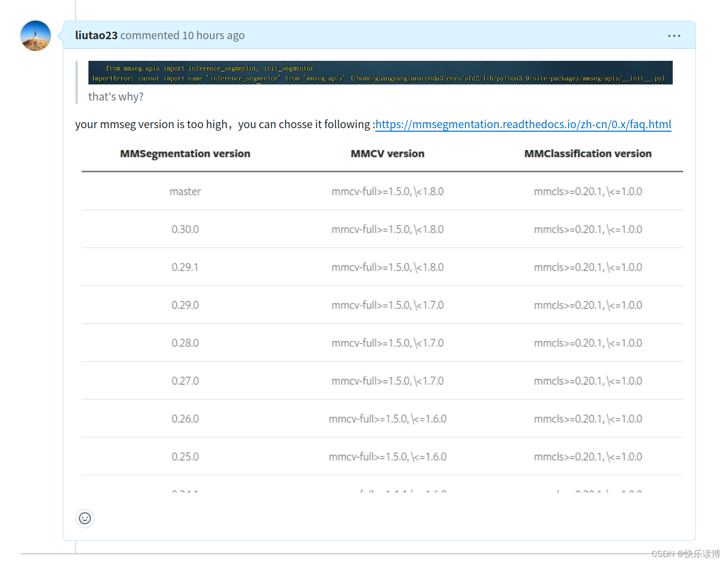Select the '0.29.1' version cell

tap(185, 267)
